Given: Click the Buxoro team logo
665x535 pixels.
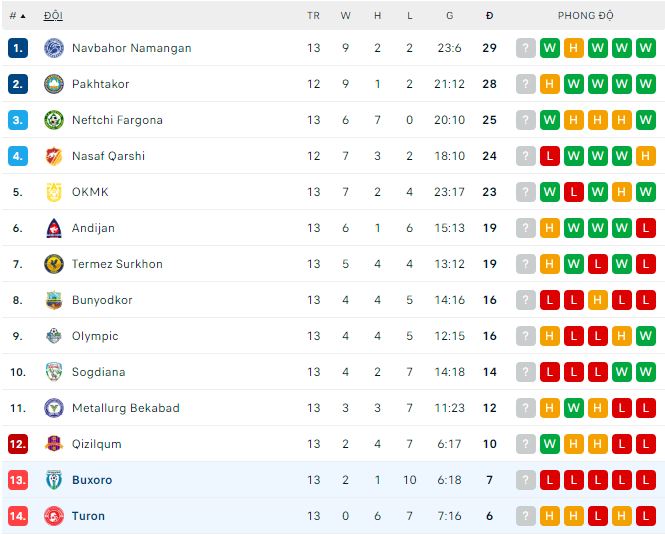Looking at the screenshot, I should tap(54, 480).
